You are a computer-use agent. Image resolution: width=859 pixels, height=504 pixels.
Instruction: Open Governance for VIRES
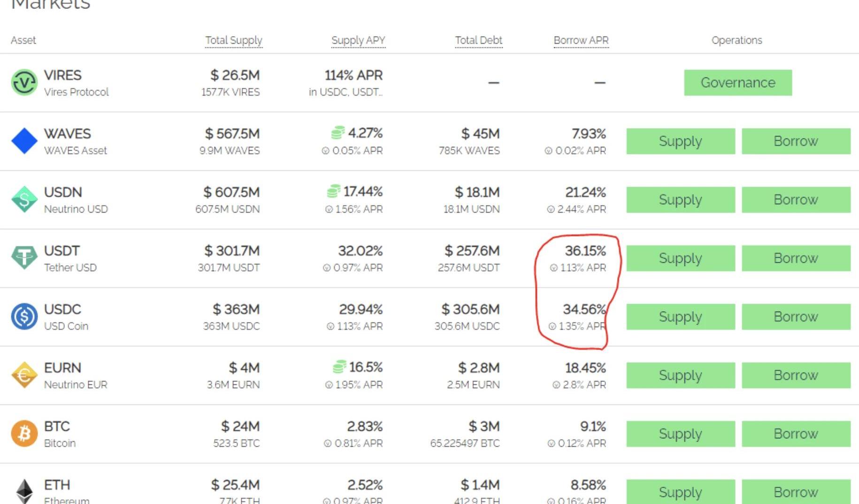(x=737, y=83)
